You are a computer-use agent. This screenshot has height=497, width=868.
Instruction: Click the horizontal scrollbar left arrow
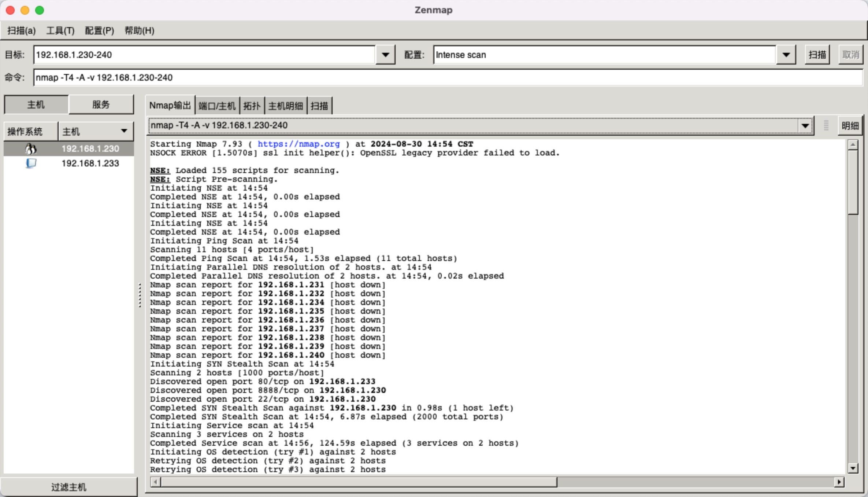[155, 482]
